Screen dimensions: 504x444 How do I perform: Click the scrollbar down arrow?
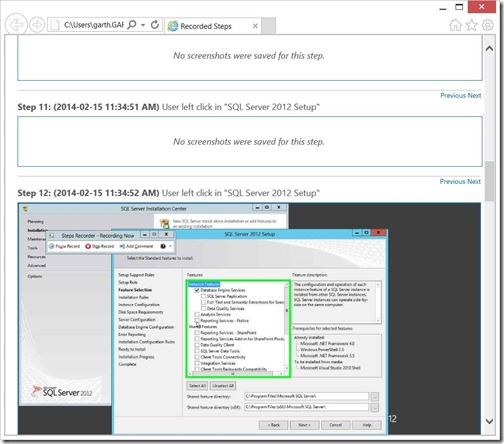coord(489,421)
